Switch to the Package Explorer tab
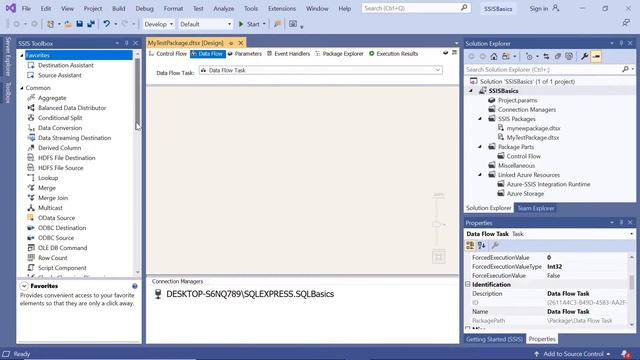The image size is (640, 360). (339, 53)
